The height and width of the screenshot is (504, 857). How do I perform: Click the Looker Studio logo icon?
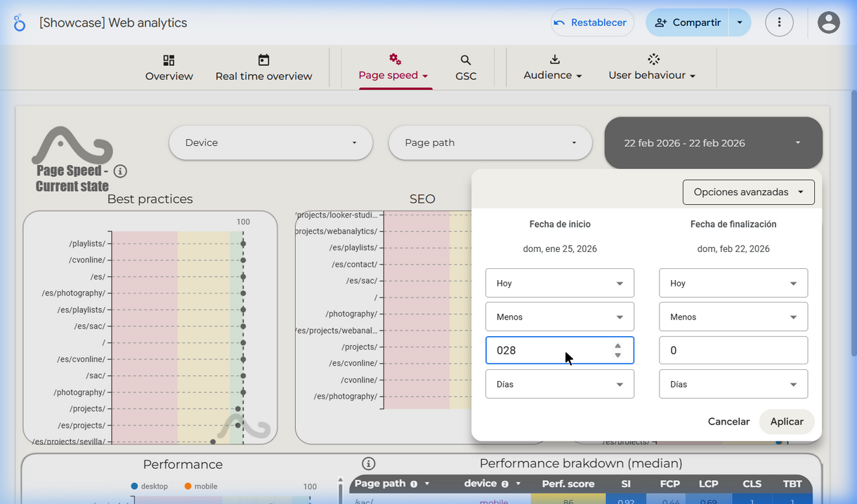point(19,23)
